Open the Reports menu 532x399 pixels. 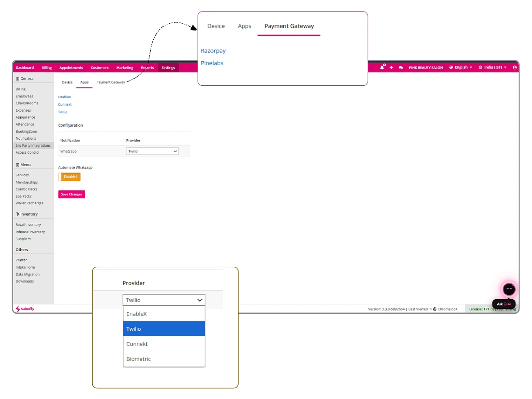click(147, 68)
